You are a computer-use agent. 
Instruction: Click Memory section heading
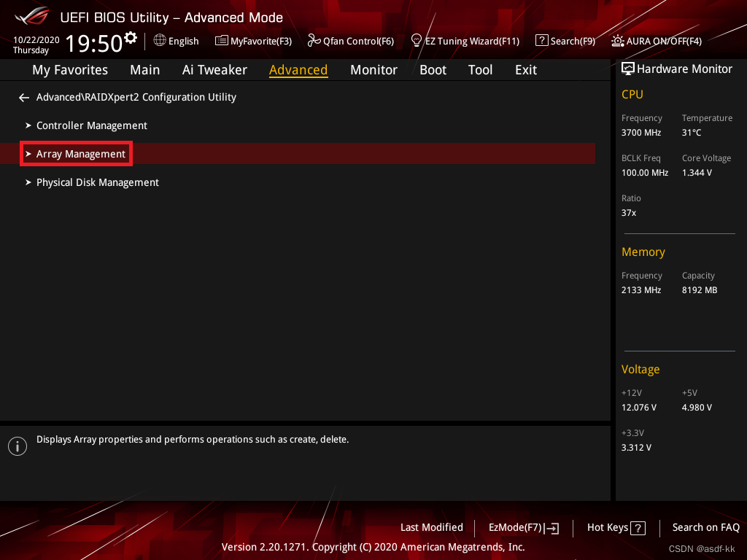[x=643, y=252]
